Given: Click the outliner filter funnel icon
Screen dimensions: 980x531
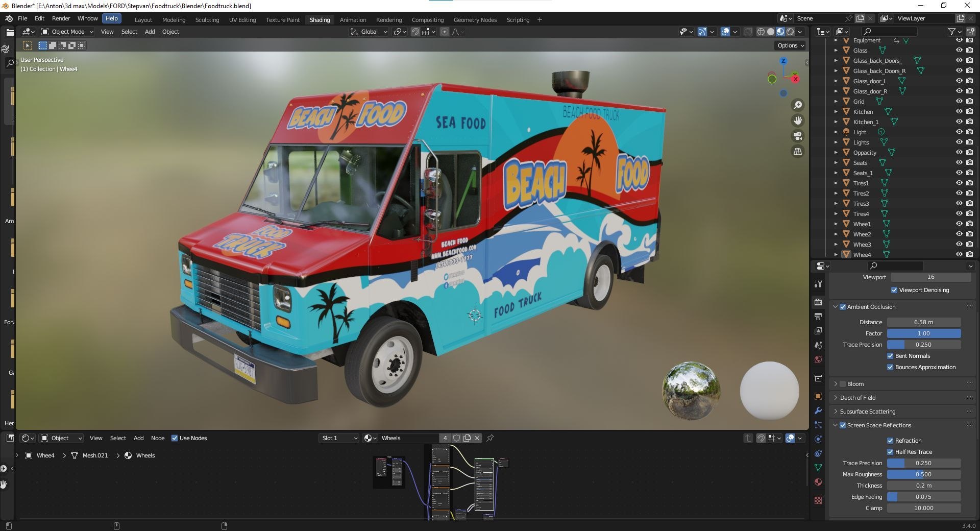Looking at the screenshot, I should click(951, 32).
